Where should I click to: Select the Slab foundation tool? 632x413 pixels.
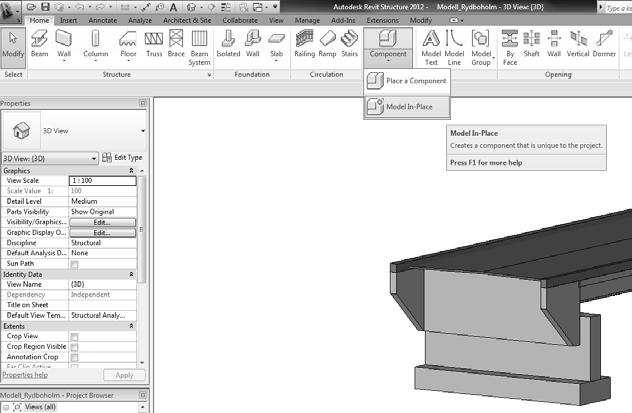point(276,45)
